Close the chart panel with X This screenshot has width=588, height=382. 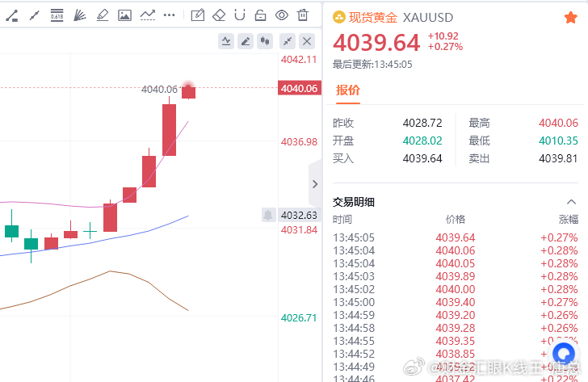pyautogui.click(x=307, y=41)
